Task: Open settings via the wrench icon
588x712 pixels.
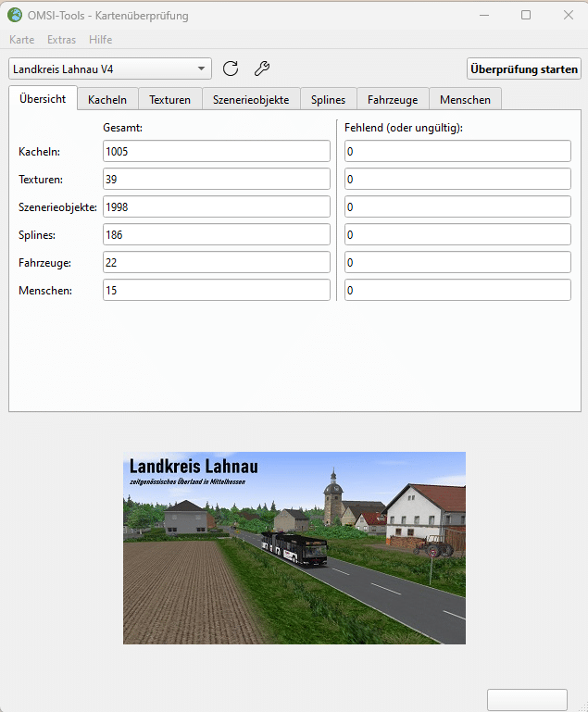Action: (x=261, y=69)
